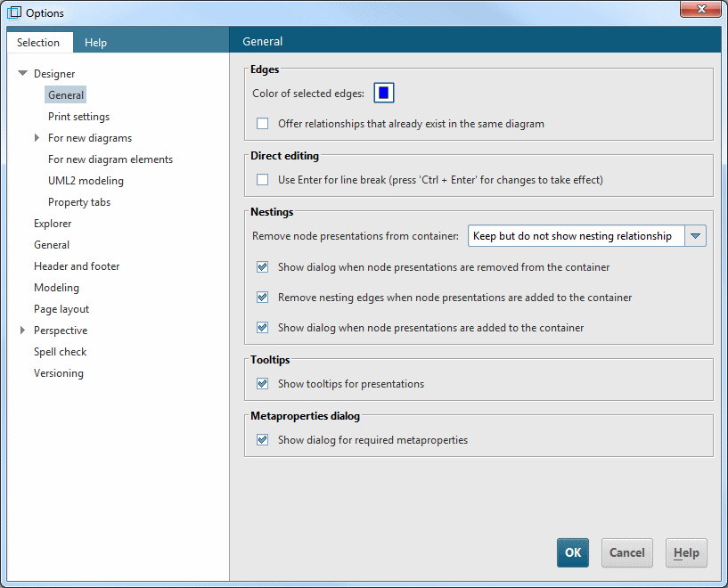Open Property tabs options
728x588 pixels.
click(79, 202)
